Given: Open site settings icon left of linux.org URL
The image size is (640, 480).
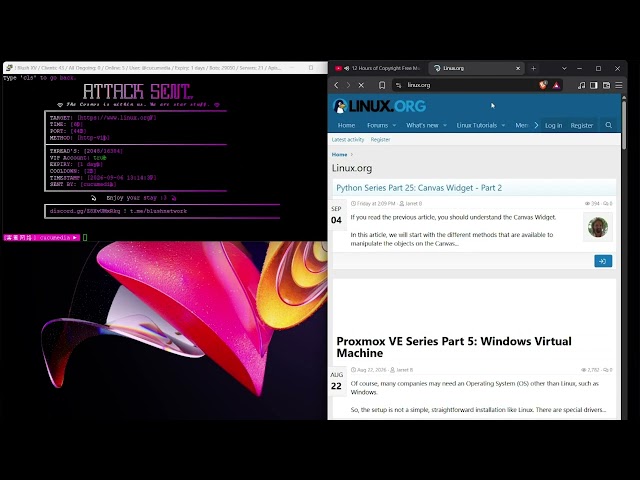Looking at the screenshot, I should click(x=399, y=85).
